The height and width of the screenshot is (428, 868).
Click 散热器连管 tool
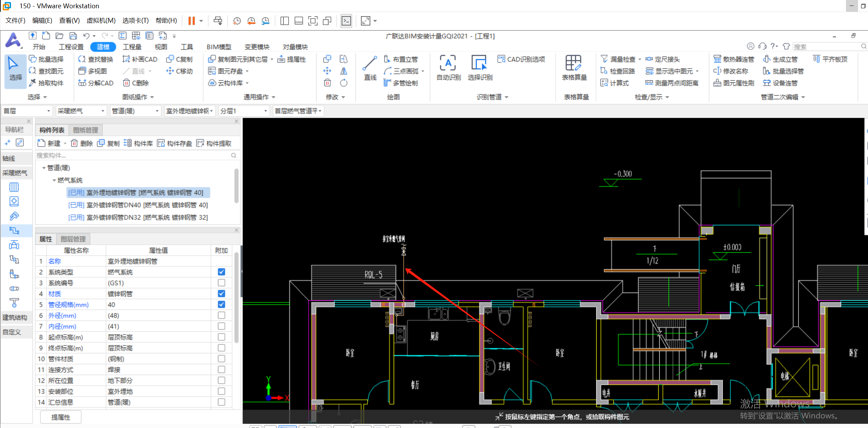point(734,59)
